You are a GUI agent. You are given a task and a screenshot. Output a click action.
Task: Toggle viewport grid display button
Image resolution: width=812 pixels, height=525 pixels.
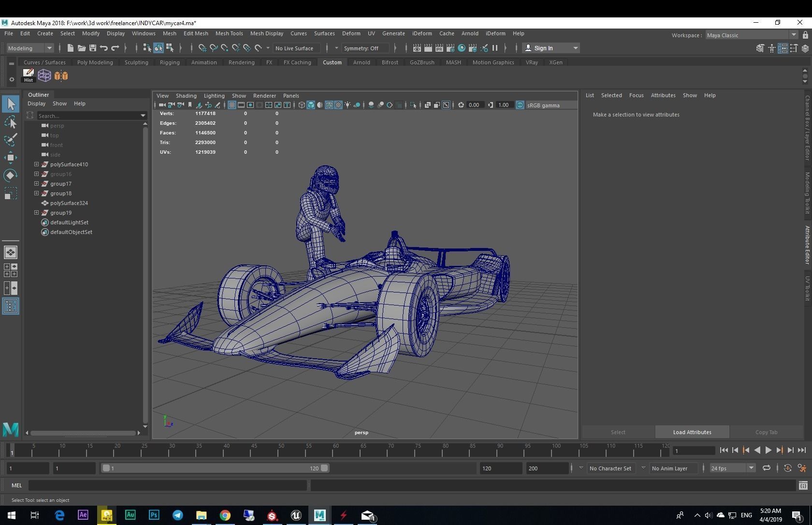232,105
